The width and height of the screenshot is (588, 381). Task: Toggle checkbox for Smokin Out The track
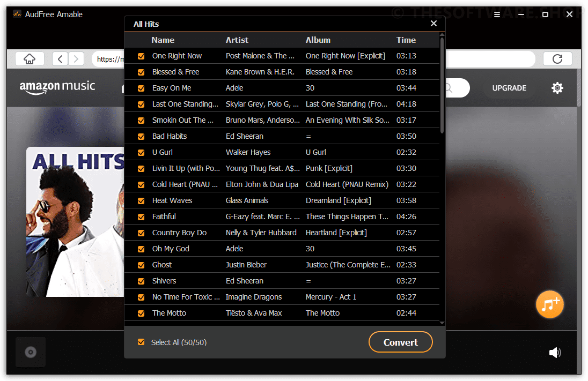pyautogui.click(x=141, y=121)
